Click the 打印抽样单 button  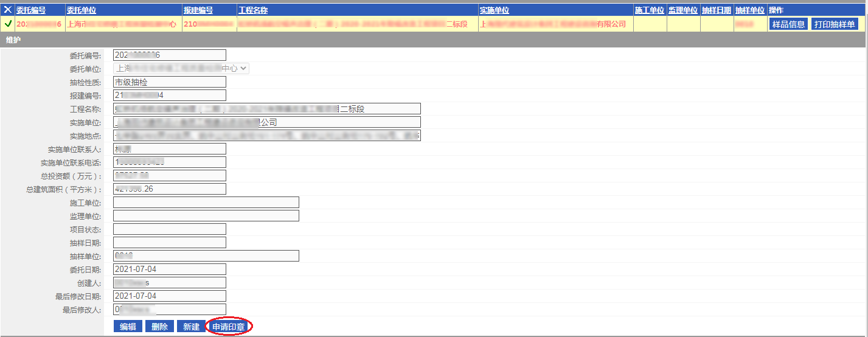835,24
